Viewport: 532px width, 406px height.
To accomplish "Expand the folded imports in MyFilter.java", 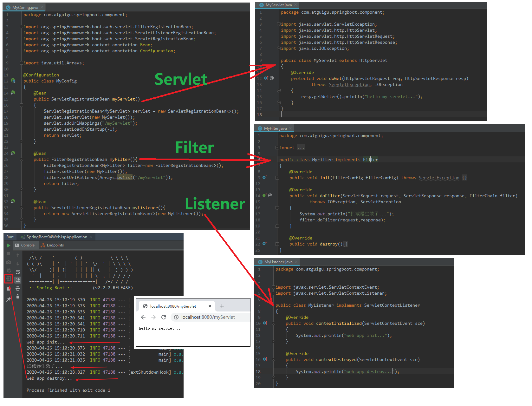I will [x=277, y=147].
